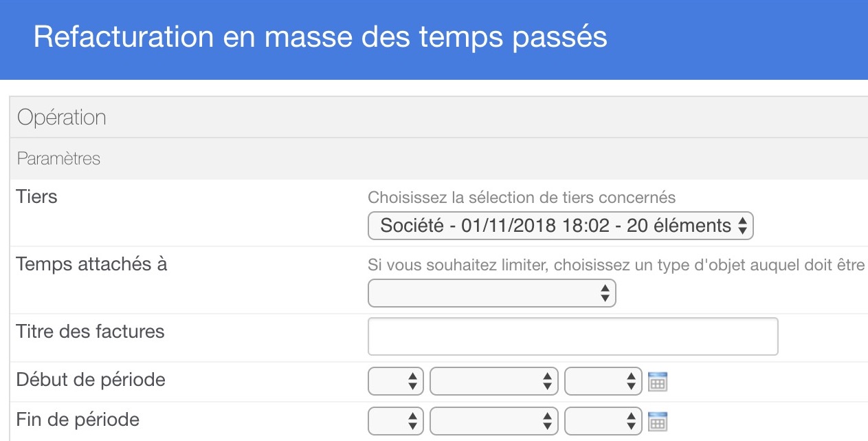Open the year dropdown for Début de période
The image size is (868, 441).
coord(603,381)
